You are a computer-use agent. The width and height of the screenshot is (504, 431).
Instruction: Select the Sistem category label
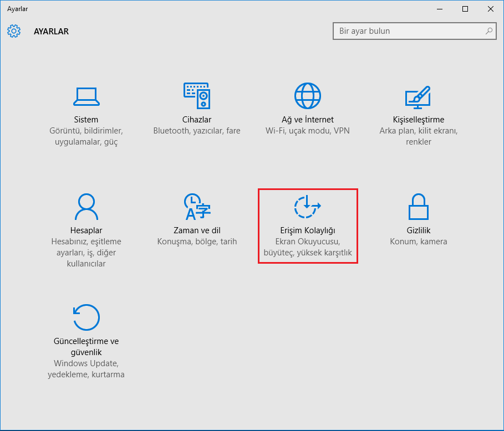(x=86, y=119)
